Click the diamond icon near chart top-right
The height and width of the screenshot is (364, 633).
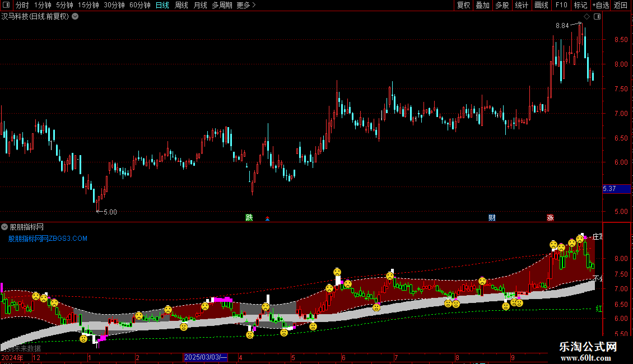click(x=587, y=17)
